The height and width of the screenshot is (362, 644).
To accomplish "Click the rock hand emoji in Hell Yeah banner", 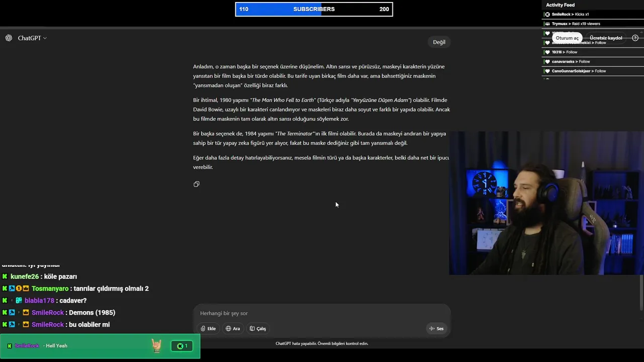I will (x=156, y=345).
